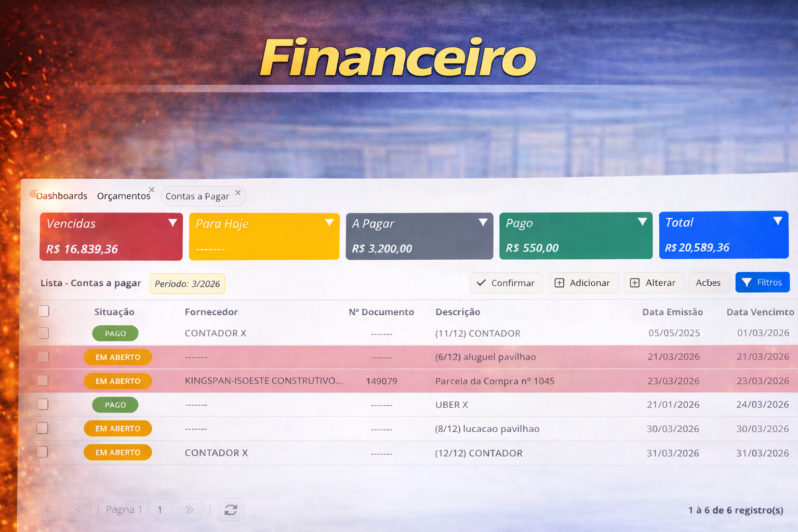This screenshot has width=798, height=532.
Task: Click due date 24/03/2026
Action: pyautogui.click(x=763, y=404)
